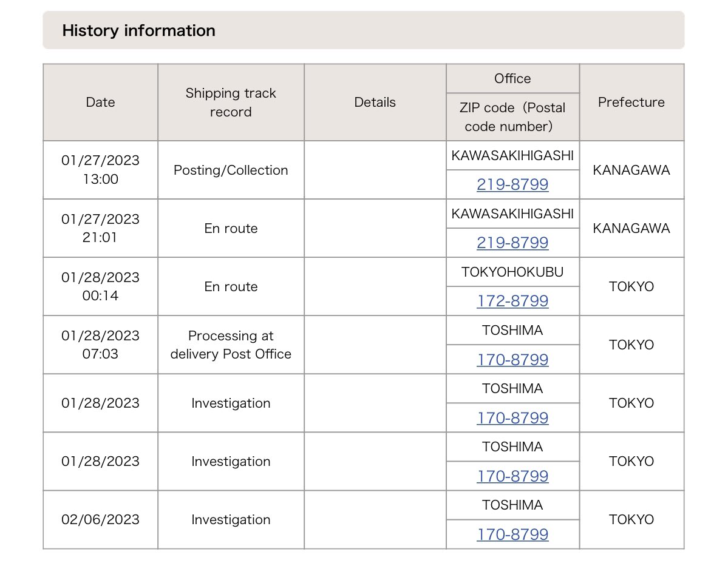Viewport: 728px width, 563px height.
Task: Open 170-8799 link in the 02/06/2023 row
Action: (x=512, y=534)
